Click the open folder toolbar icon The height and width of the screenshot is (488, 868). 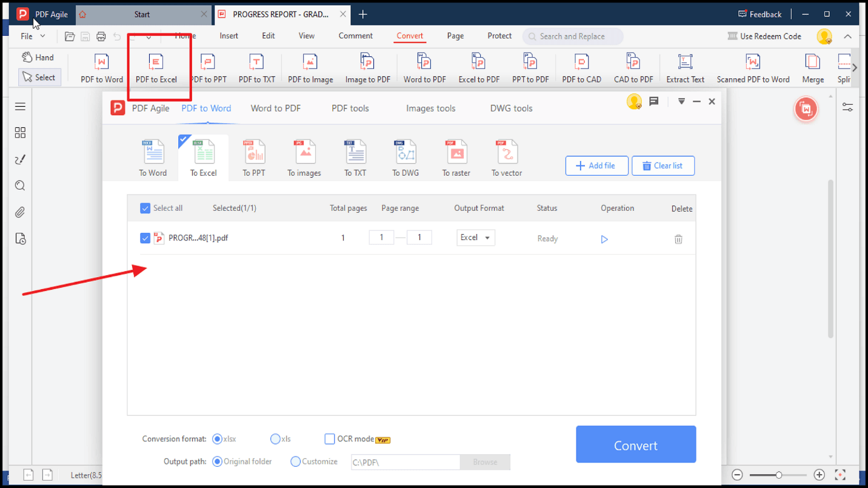[x=70, y=36]
